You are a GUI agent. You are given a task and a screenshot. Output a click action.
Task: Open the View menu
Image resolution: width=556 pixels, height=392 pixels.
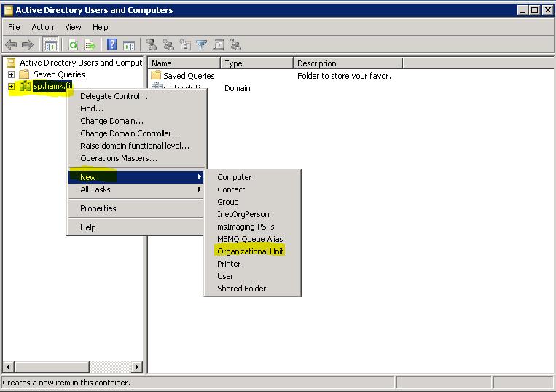[x=73, y=27]
